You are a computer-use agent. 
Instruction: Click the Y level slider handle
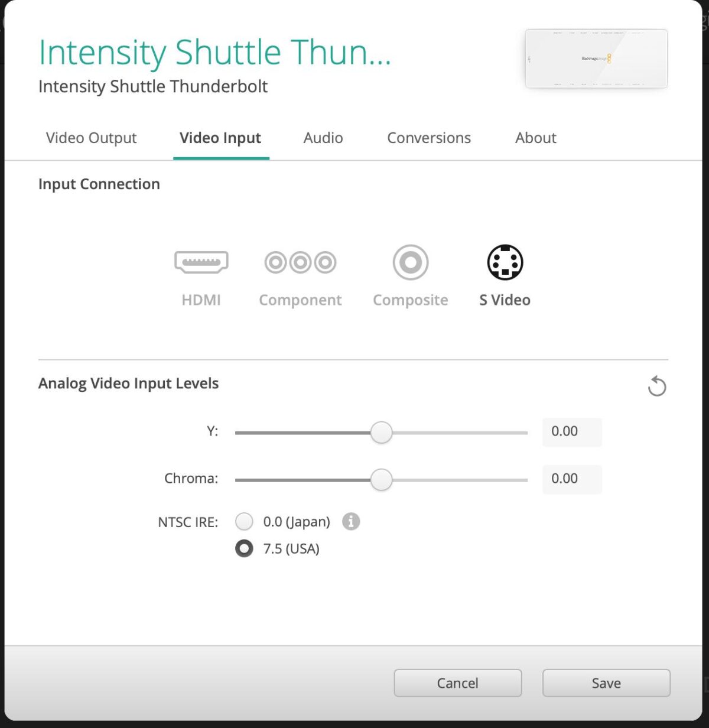[x=381, y=433]
